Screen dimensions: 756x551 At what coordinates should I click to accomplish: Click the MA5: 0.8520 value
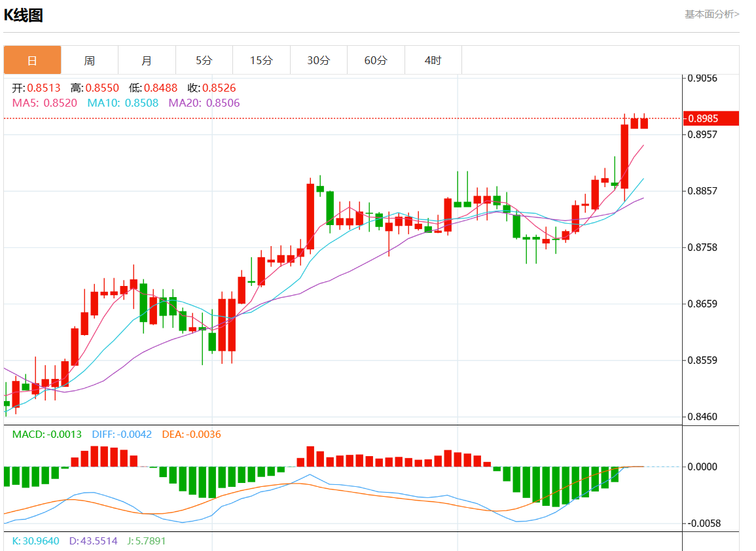coord(45,103)
